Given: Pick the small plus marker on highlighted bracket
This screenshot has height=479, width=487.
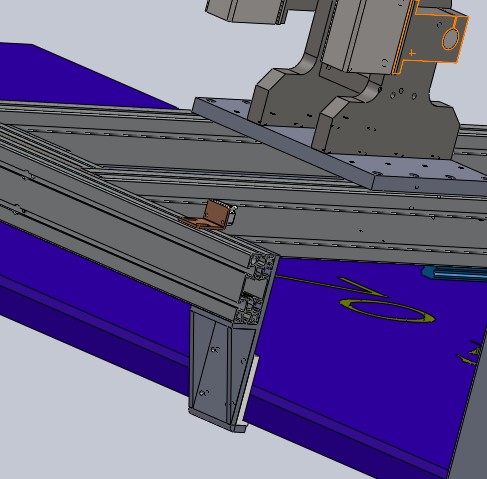Looking at the screenshot, I should (x=412, y=53).
